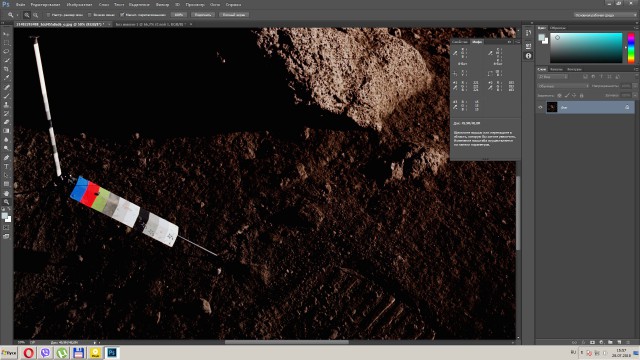Open the Справка menu
Screen dimensions: 640x360
[233, 4]
